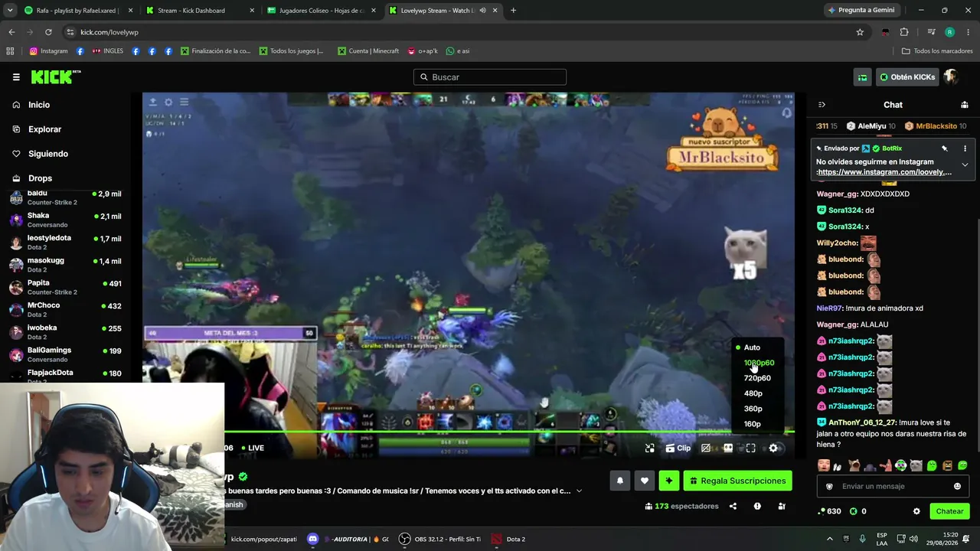Open the browser extensions puzzle icon
The width and height of the screenshot is (980, 551).
tap(904, 32)
